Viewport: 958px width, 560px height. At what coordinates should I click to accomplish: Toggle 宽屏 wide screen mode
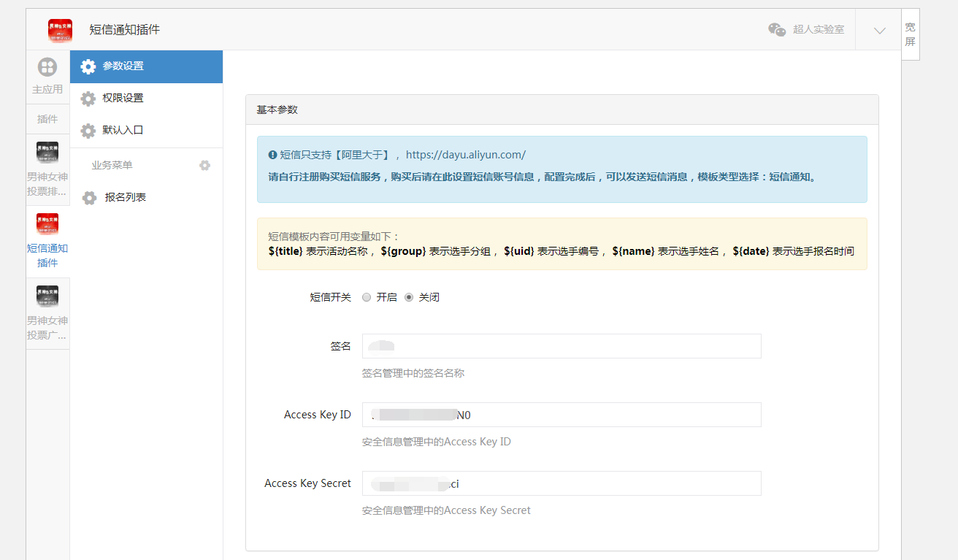tap(910, 34)
